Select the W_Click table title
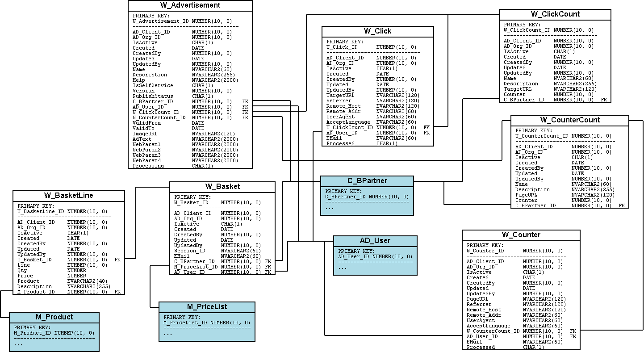 pos(377,31)
